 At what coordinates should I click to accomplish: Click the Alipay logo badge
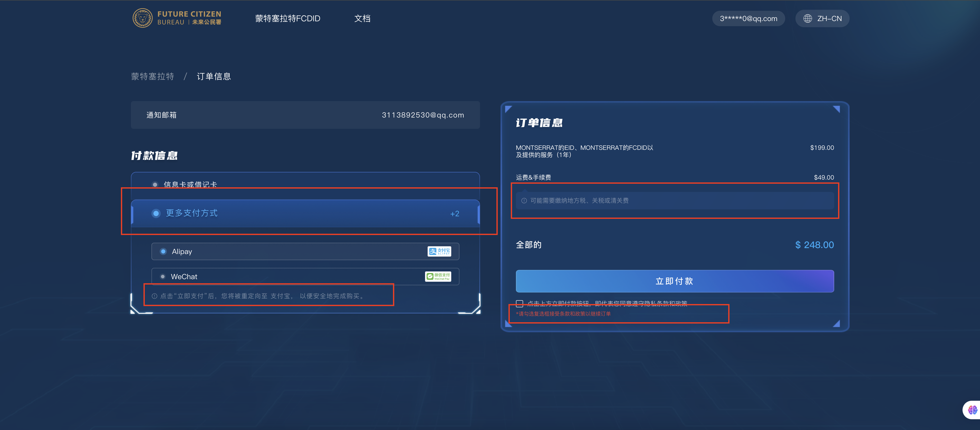pos(439,251)
